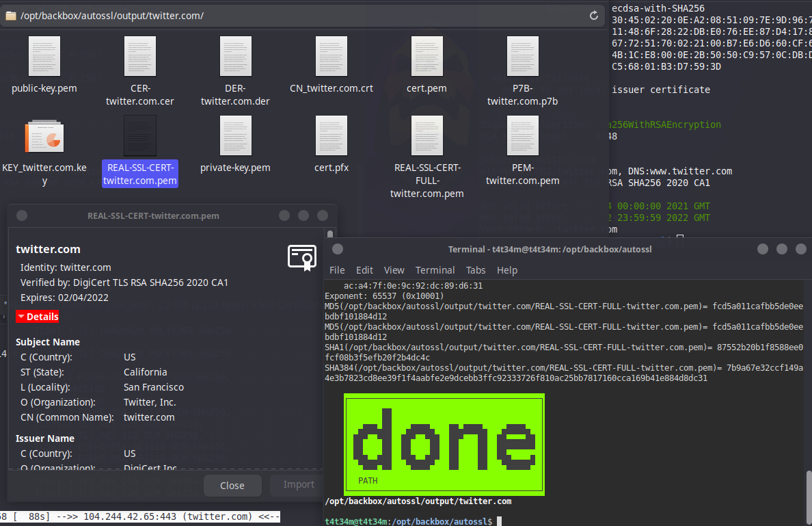The height and width of the screenshot is (526, 812).
Task: Click the 'cert.pfx' file name label
Action: click(x=331, y=168)
